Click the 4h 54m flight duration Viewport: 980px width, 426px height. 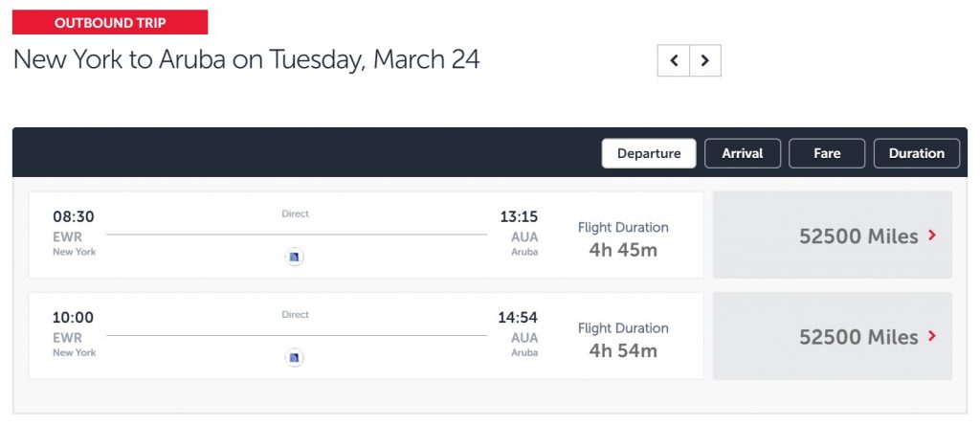point(623,350)
